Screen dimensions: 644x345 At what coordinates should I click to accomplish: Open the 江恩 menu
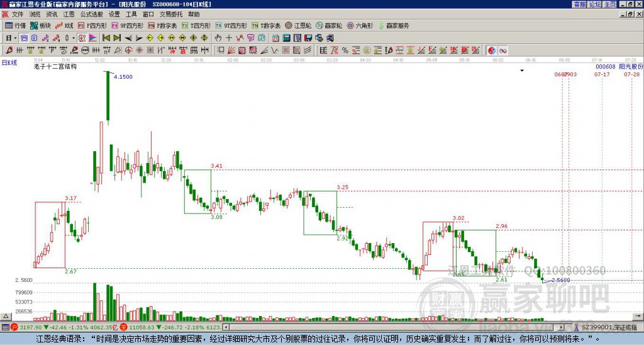tap(69, 14)
